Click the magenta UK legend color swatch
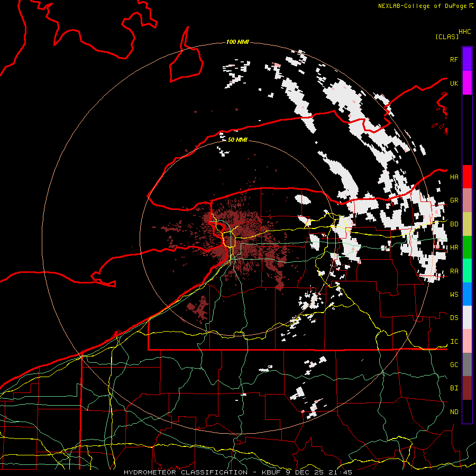Viewport: 476px width, 476px height. point(467,83)
